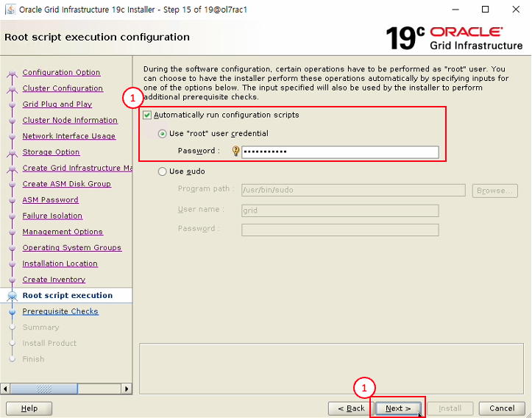Go to the Prerequisite Checks step
Screen dimensions: 532x418
coord(61,311)
